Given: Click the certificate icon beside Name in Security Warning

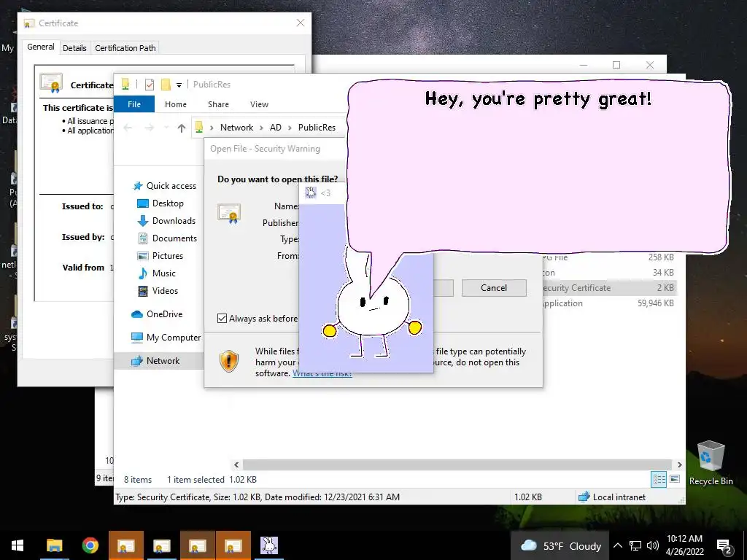Looking at the screenshot, I should 229,214.
